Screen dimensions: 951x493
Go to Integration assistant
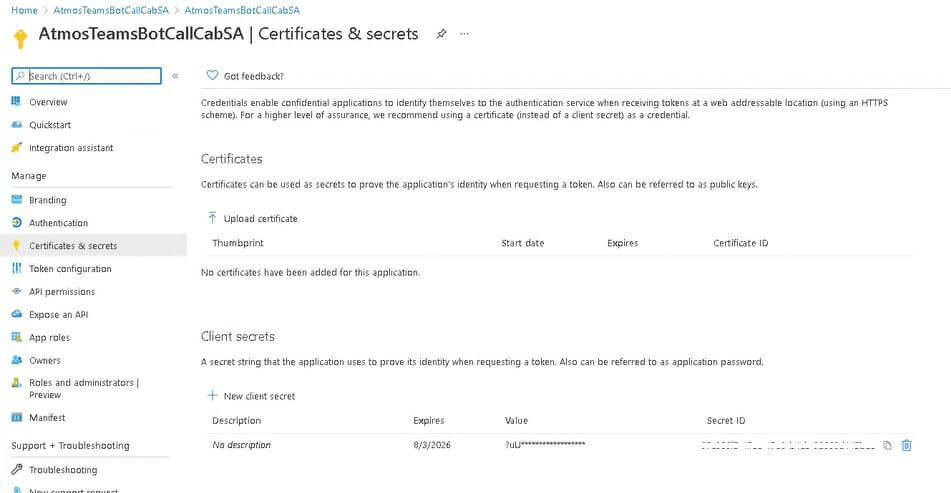pos(70,148)
